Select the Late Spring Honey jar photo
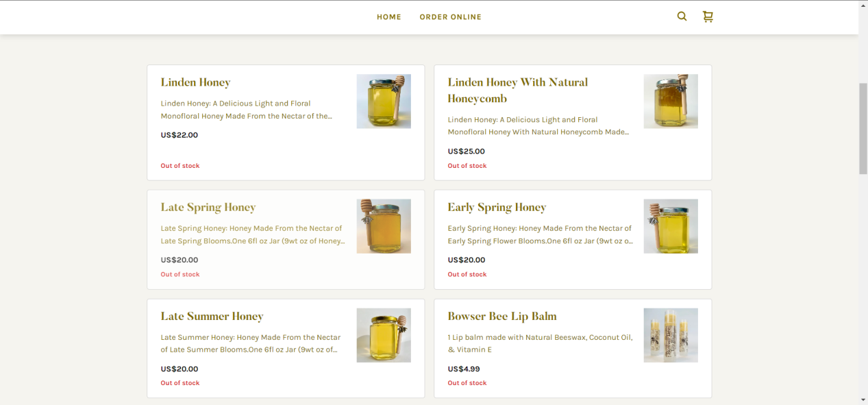Viewport: 868px width, 405px height. [x=384, y=226]
